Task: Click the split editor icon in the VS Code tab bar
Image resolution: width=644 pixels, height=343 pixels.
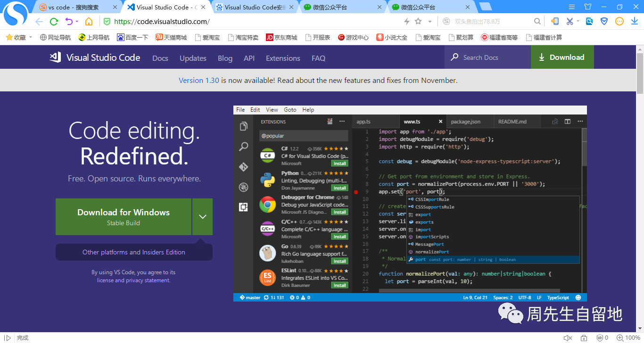Action: click(568, 122)
